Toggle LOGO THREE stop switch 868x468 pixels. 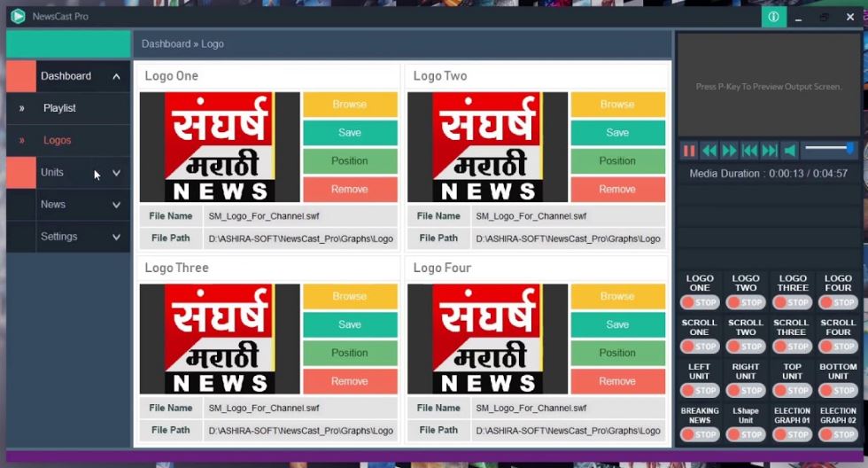tap(792, 302)
